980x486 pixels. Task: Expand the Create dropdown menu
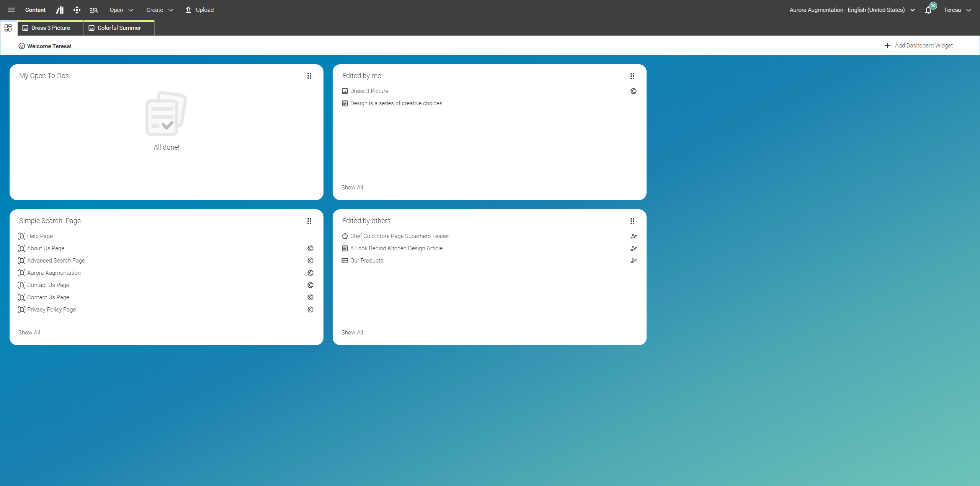point(160,10)
